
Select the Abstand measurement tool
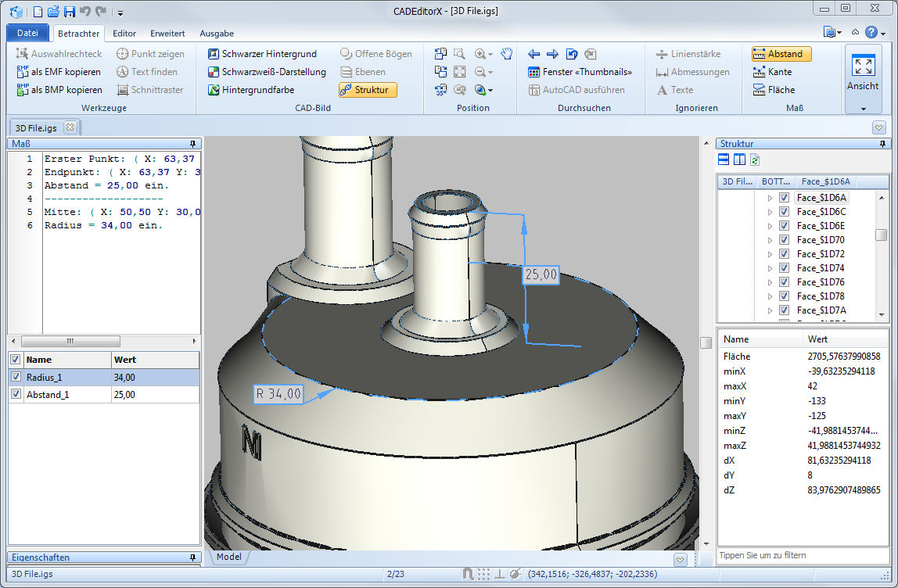(781, 54)
